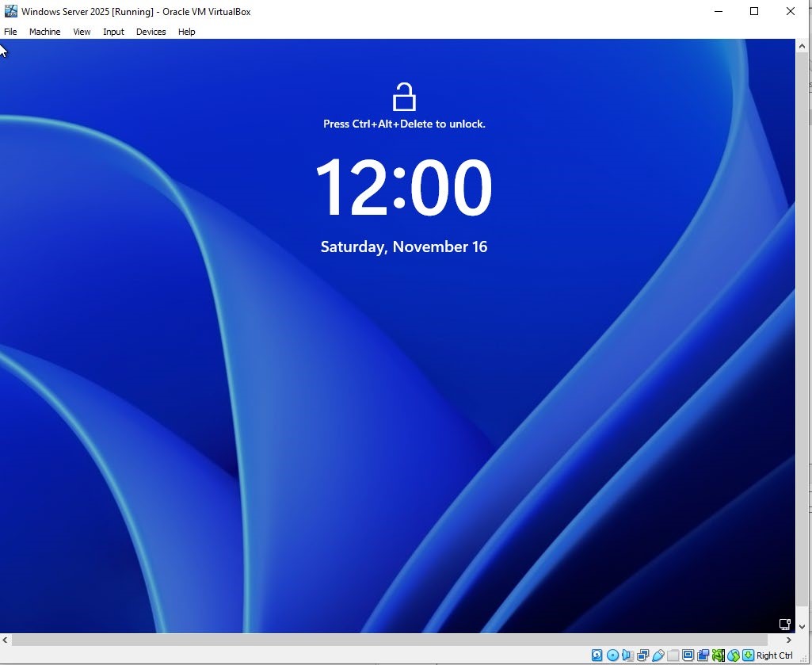Click the vertical scrollbar down arrow
Viewport: 812px width, 665px height.
802,626
